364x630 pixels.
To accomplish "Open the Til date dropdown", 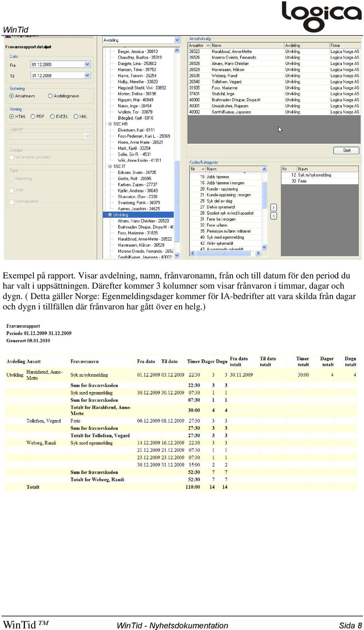I will point(87,76).
